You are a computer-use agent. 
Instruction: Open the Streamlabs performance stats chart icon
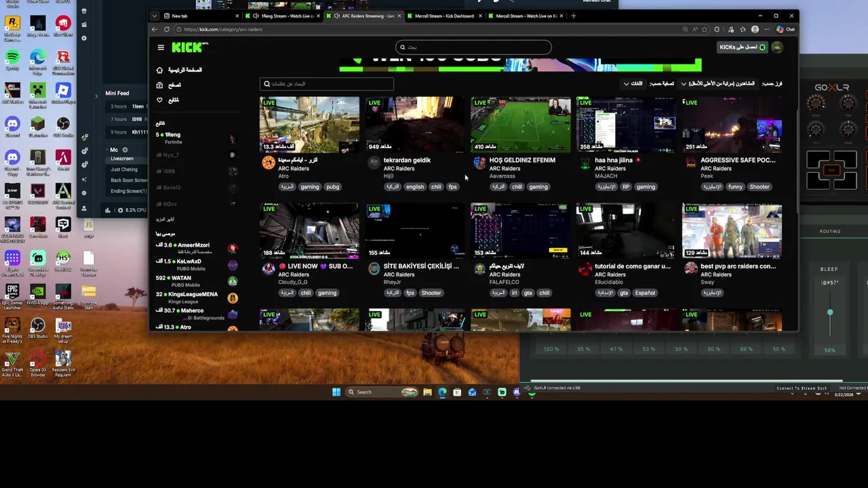107,210
